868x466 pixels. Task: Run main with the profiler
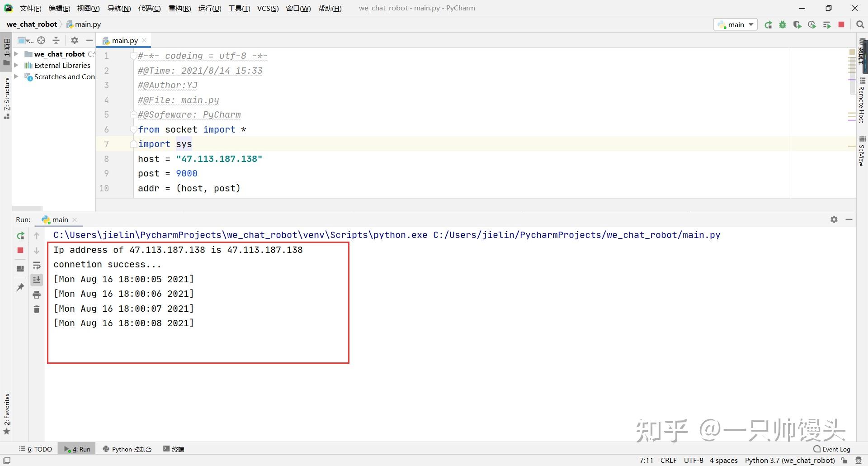point(812,24)
